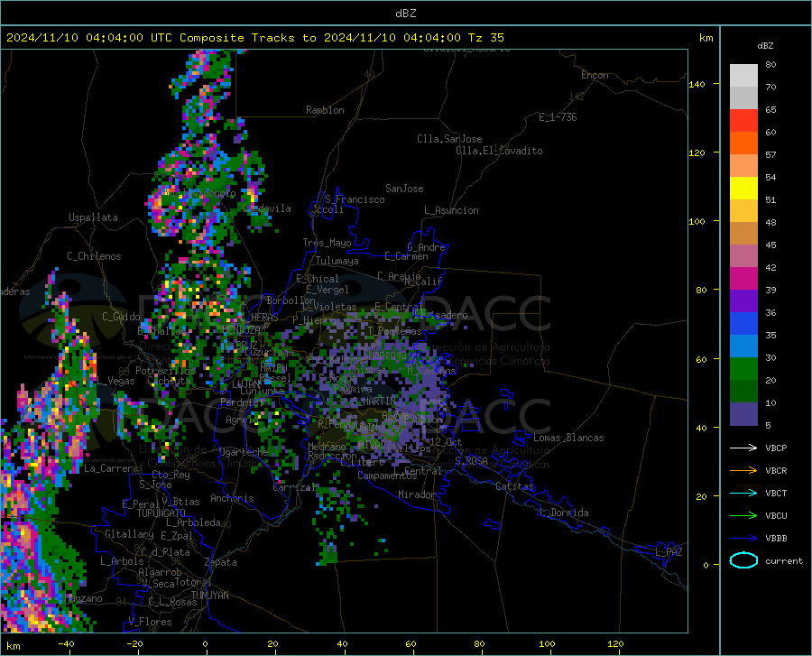The height and width of the screenshot is (656, 812).
Task: Click the L_Dormida map label
Action: [x=563, y=513]
